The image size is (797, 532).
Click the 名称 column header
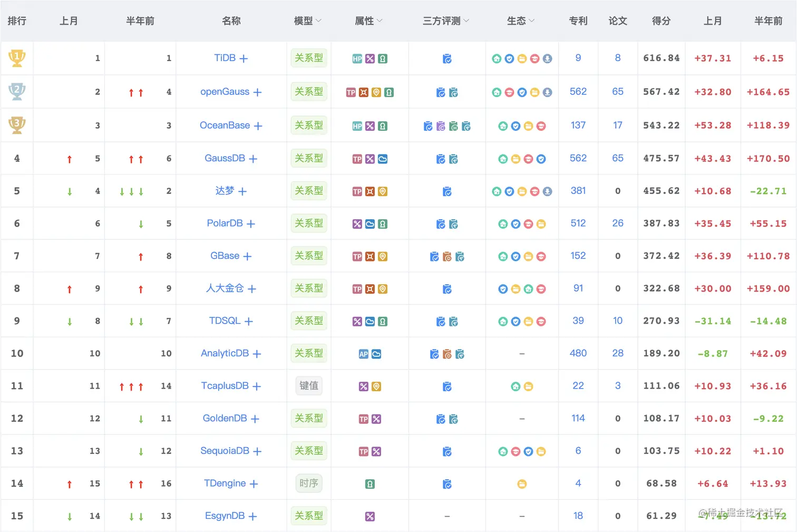[x=231, y=21]
